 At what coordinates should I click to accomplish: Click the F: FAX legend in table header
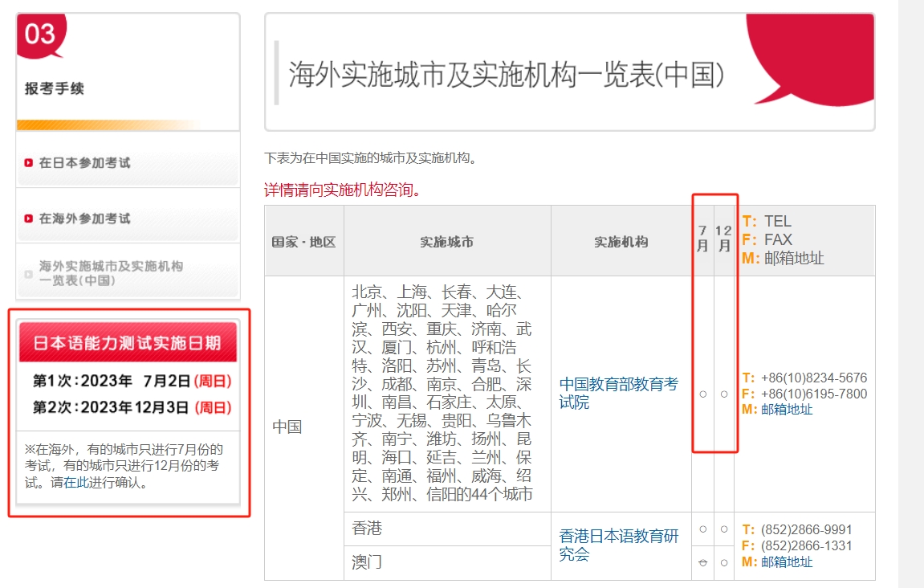(x=767, y=239)
